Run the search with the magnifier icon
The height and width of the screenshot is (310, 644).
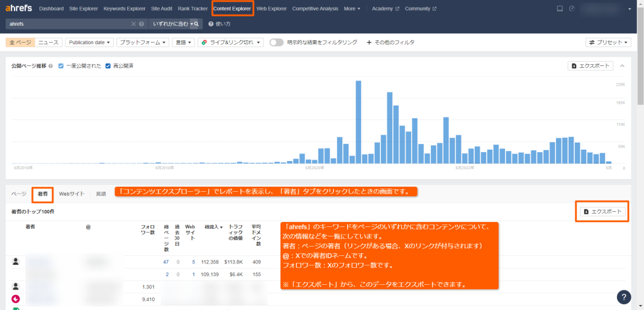(197, 25)
